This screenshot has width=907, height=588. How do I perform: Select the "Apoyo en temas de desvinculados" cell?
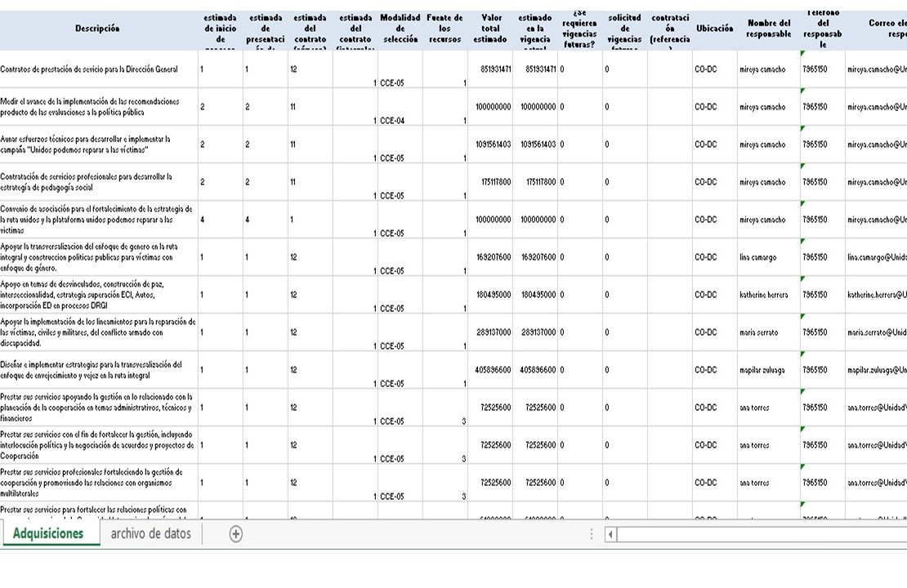[98, 295]
